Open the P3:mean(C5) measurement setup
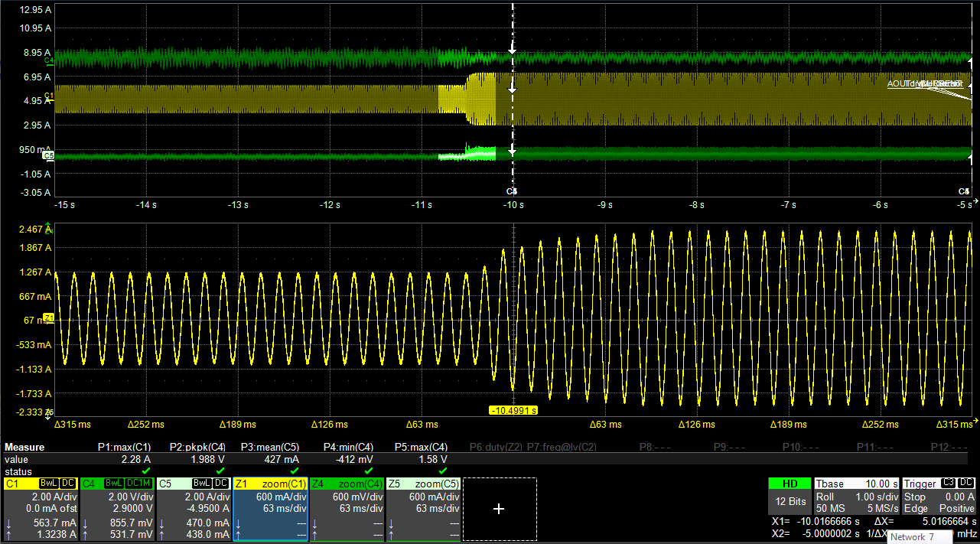980x544 pixels. (x=272, y=447)
